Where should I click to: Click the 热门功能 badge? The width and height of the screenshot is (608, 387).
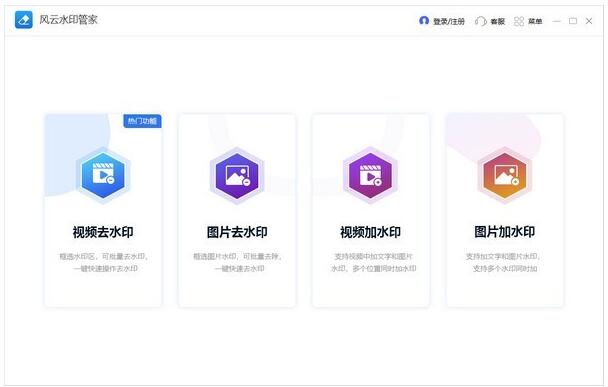(x=142, y=121)
